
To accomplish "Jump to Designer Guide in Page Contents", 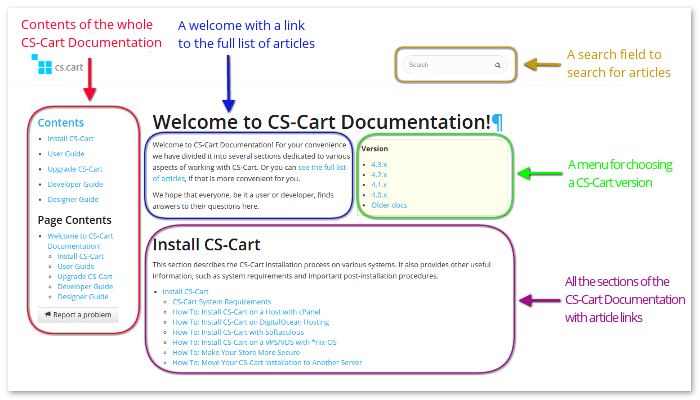I will click(x=83, y=296).
